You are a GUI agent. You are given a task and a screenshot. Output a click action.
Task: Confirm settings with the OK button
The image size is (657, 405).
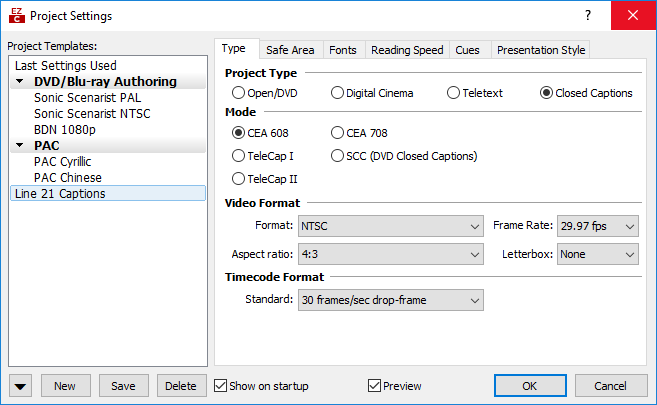coord(530,386)
